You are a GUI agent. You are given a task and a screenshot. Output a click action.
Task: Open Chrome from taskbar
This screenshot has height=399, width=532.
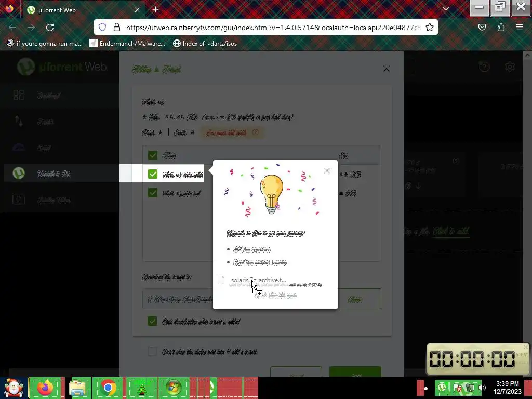[108, 388]
